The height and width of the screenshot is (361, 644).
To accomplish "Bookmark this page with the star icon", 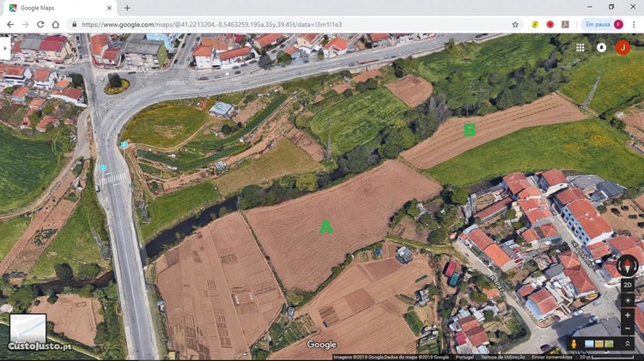I will click(x=515, y=25).
